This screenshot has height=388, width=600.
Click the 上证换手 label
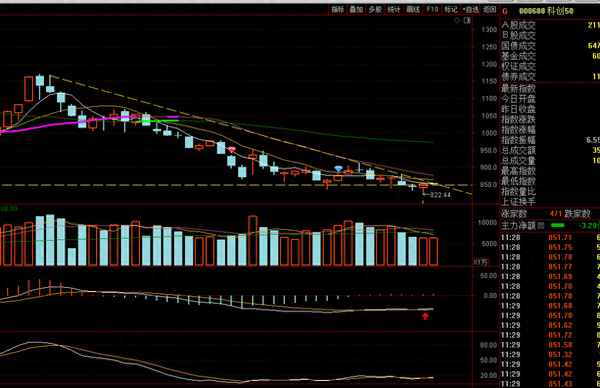[518, 201]
